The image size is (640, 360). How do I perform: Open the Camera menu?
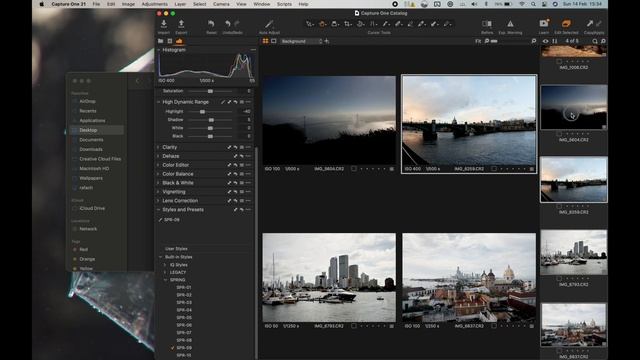(221, 4)
